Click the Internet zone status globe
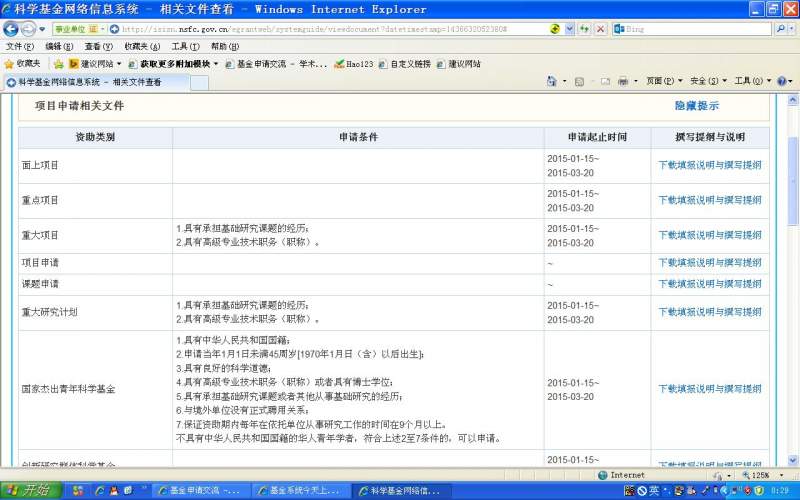Image resolution: width=800 pixels, height=500 pixels. tap(603, 475)
